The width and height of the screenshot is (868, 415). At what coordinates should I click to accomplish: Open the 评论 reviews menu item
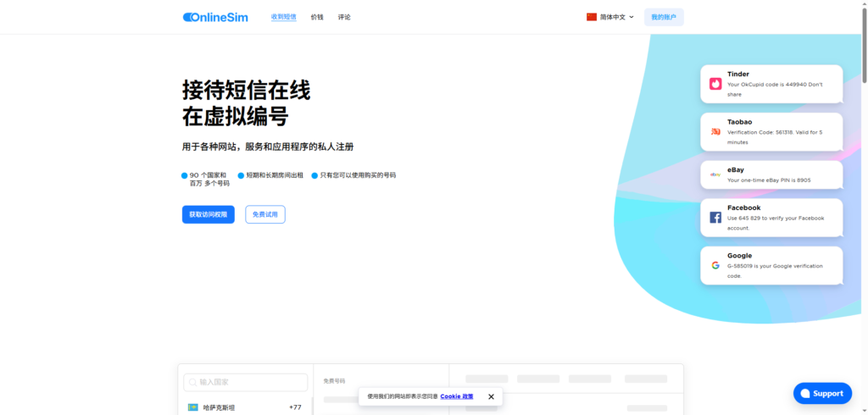coord(344,17)
